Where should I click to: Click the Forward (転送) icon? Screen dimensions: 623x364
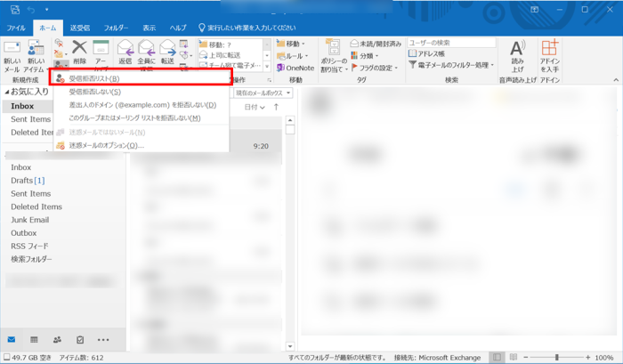(x=167, y=52)
